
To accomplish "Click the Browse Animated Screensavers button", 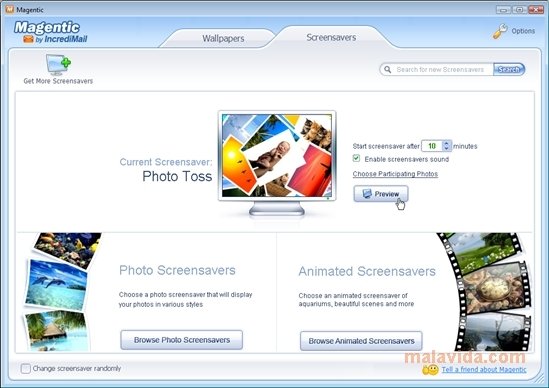I will click(361, 341).
